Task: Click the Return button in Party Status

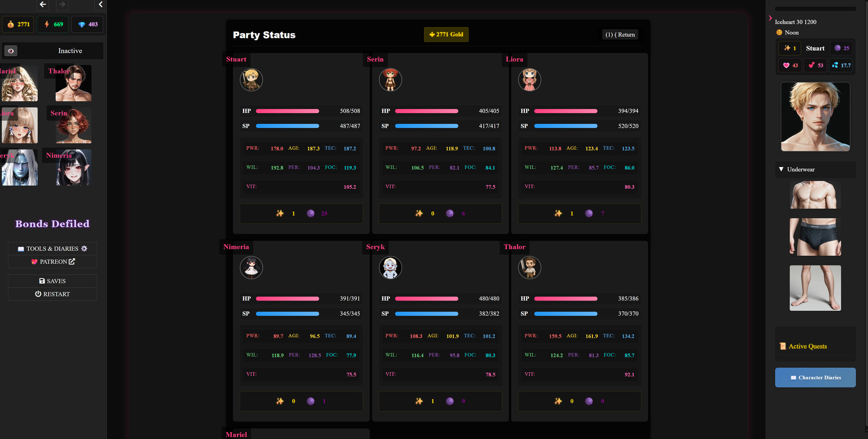Action: pyautogui.click(x=620, y=34)
